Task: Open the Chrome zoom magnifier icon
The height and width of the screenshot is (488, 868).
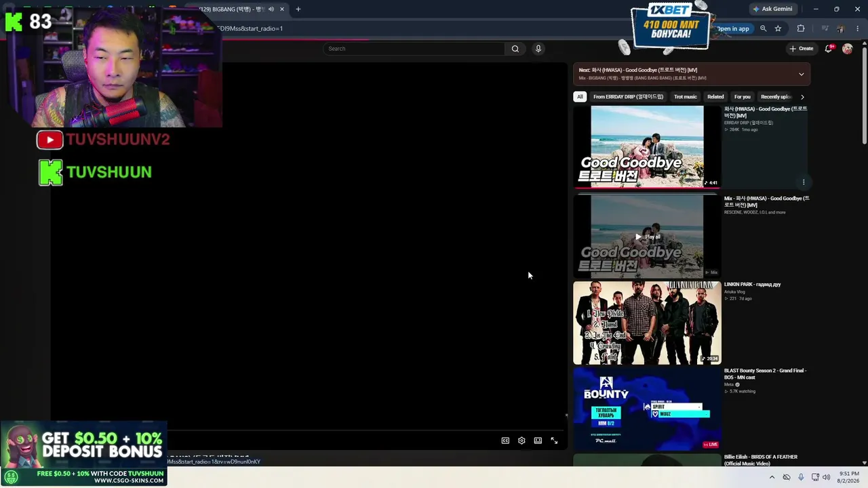Action: click(763, 28)
